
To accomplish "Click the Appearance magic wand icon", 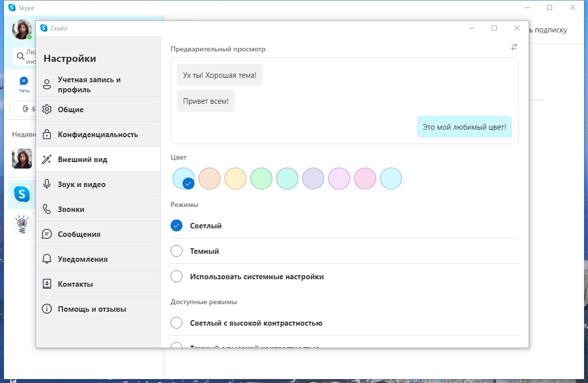I will point(47,159).
